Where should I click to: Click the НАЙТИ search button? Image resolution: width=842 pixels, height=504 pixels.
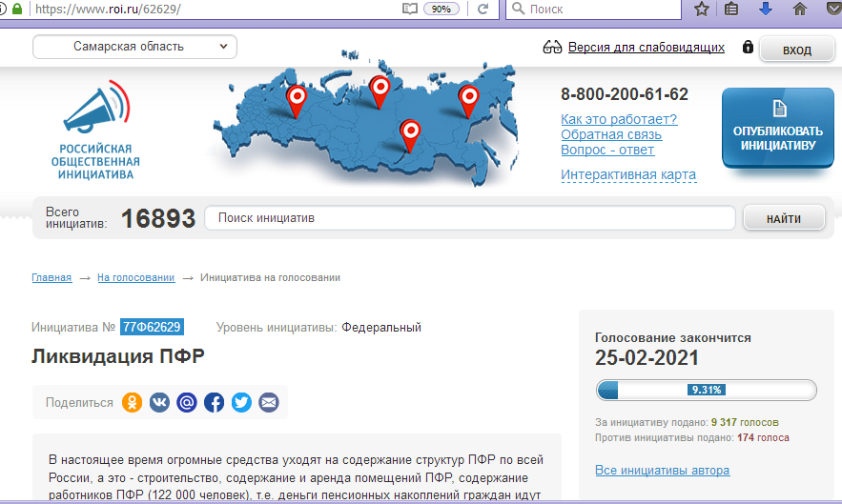[x=784, y=218]
